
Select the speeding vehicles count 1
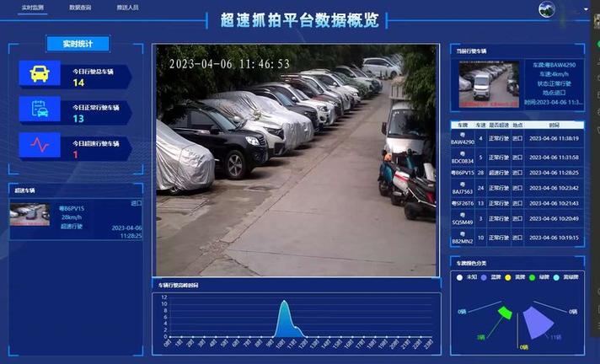tap(75, 154)
